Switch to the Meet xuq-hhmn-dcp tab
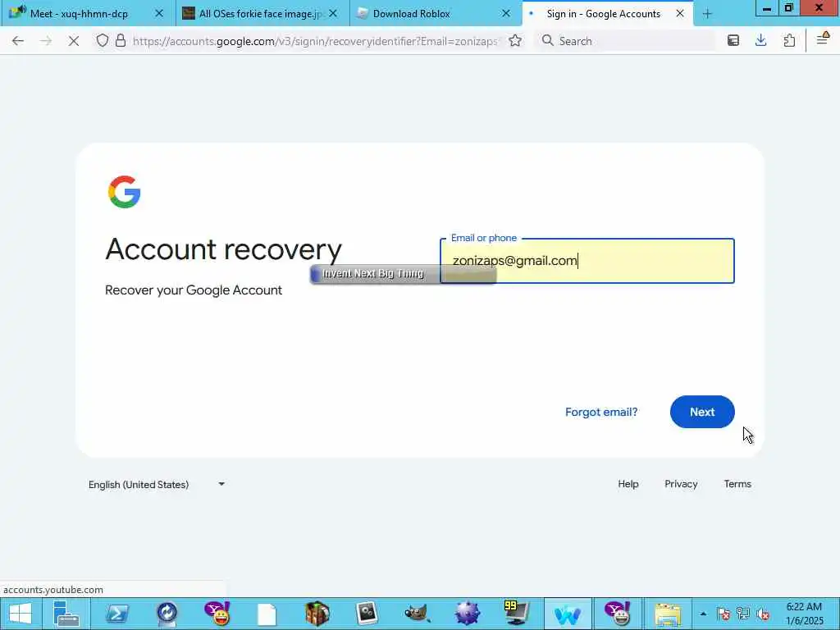This screenshot has height=630, width=840. click(79, 13)
